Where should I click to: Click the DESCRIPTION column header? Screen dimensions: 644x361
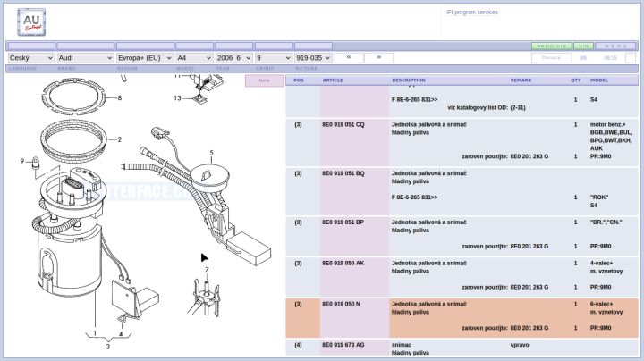(409, 80)
